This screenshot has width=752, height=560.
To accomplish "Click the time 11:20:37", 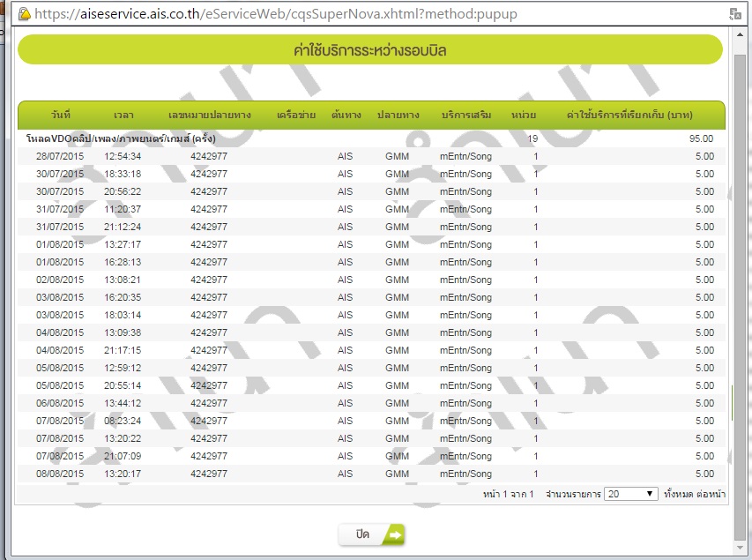I will click(x=123, y=209).
